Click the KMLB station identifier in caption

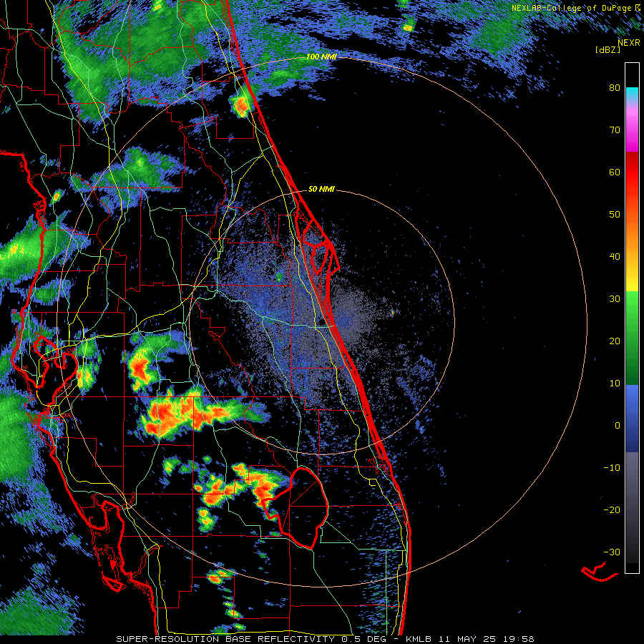click(420, 639)
